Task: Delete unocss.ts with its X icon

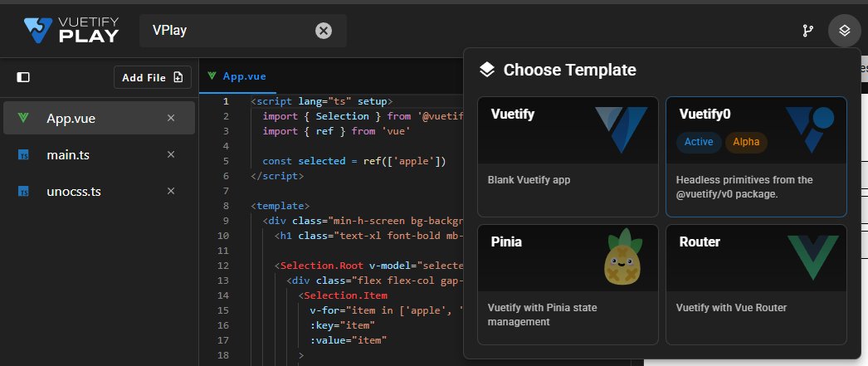Action: (171, 191)
